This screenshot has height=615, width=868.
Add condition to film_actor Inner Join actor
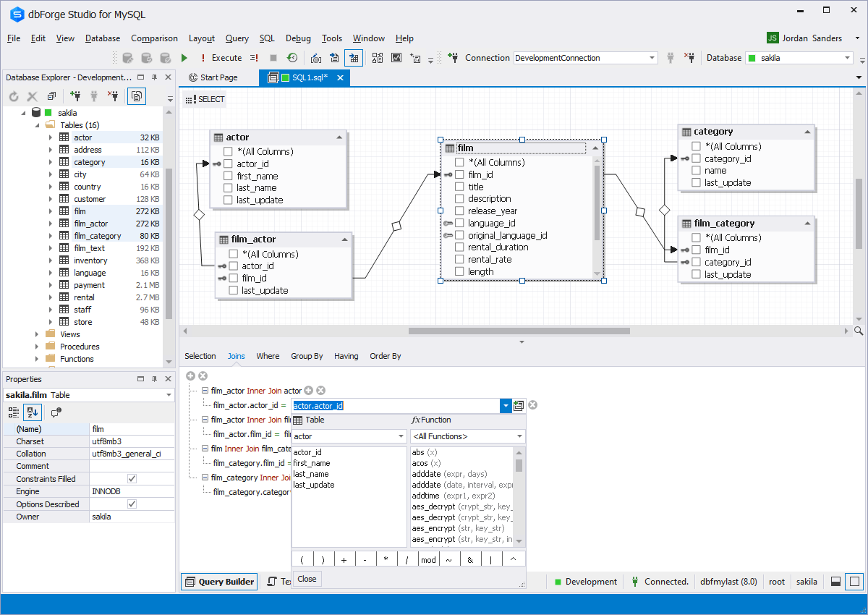(308, 390)
